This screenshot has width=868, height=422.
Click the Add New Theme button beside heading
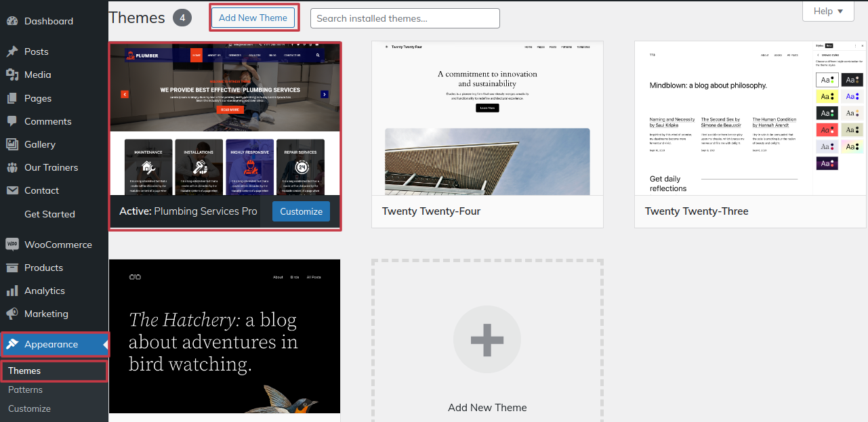tap(253, 18)
